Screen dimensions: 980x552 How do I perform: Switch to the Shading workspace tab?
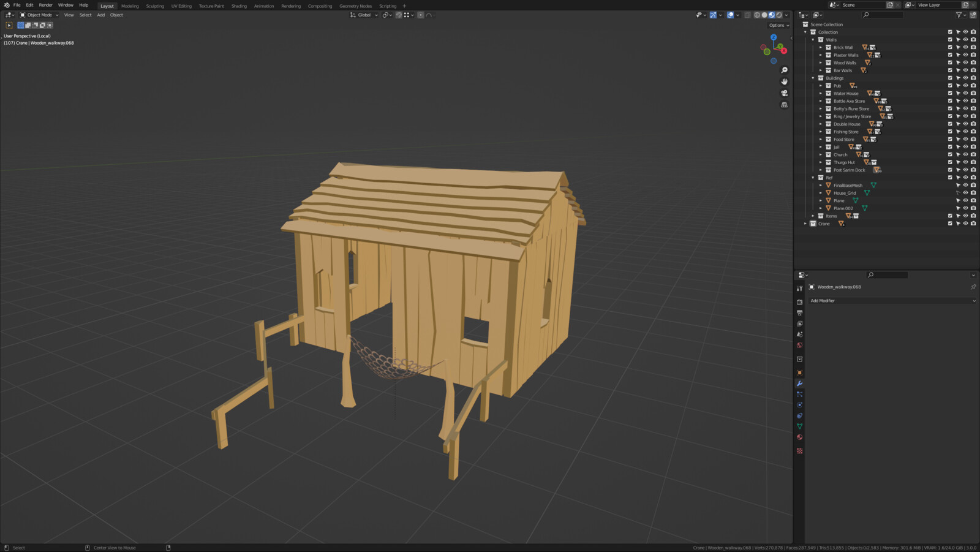(x=239, y=6)
